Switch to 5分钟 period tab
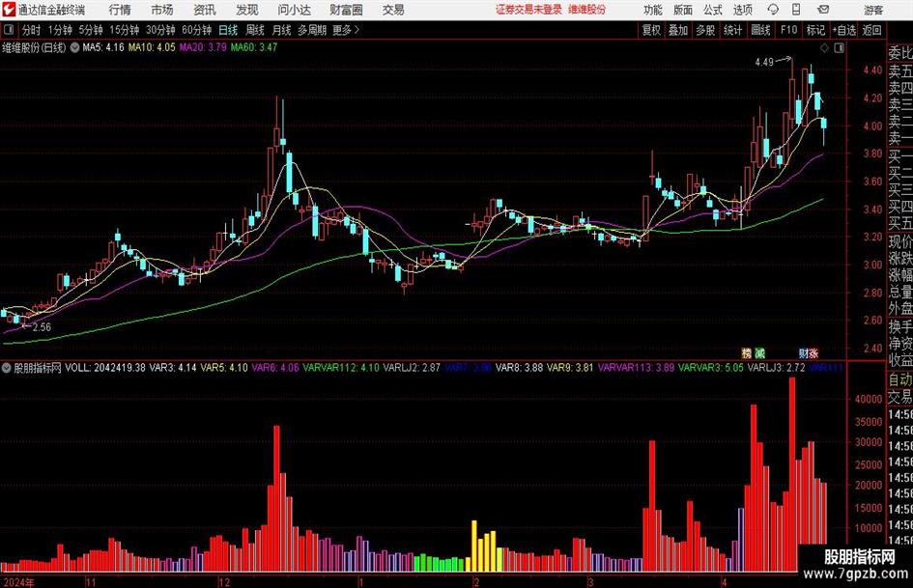This screenshot has height=588, width=913. coord(91,30)
